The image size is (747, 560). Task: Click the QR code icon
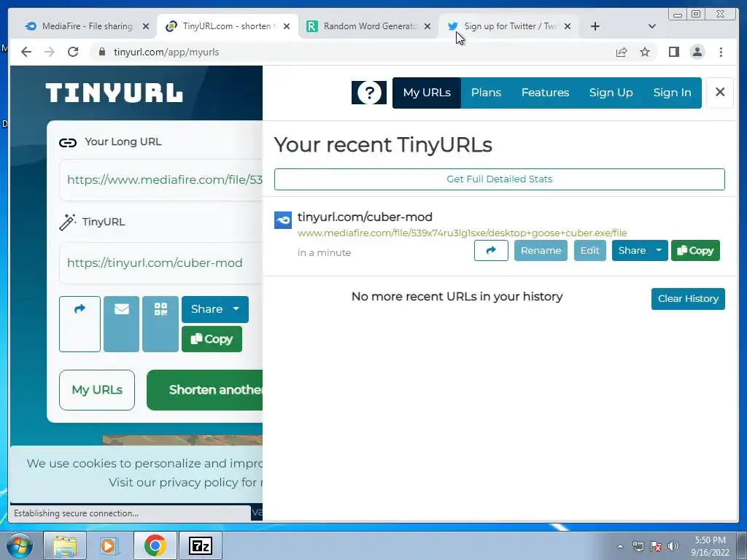pyautogui.click(x=160, y=324)
